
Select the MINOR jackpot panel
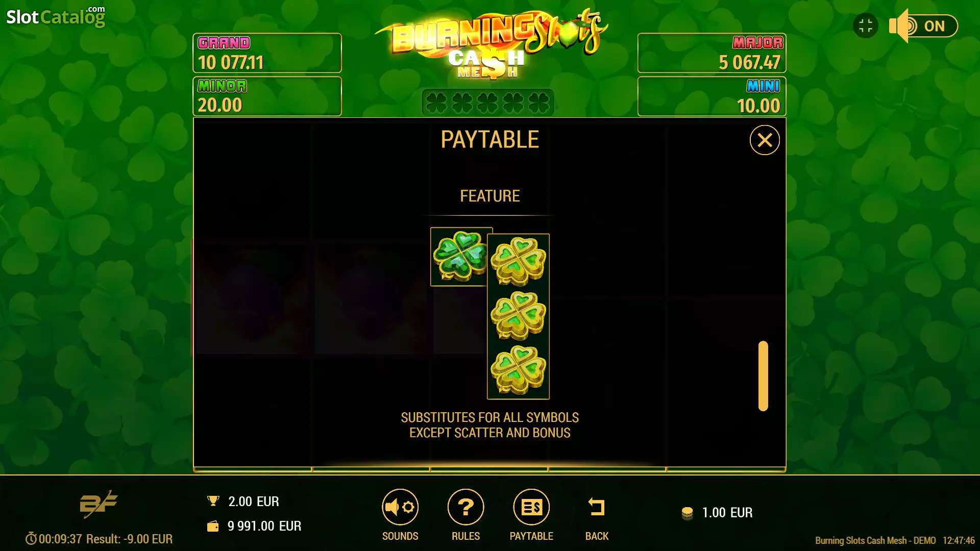tap(267, 96)
